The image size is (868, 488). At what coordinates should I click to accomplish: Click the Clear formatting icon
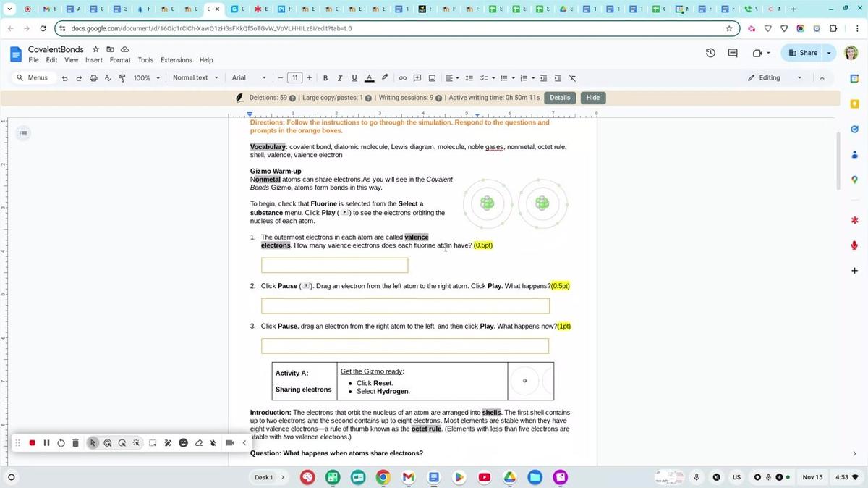[x=572, y=78]
